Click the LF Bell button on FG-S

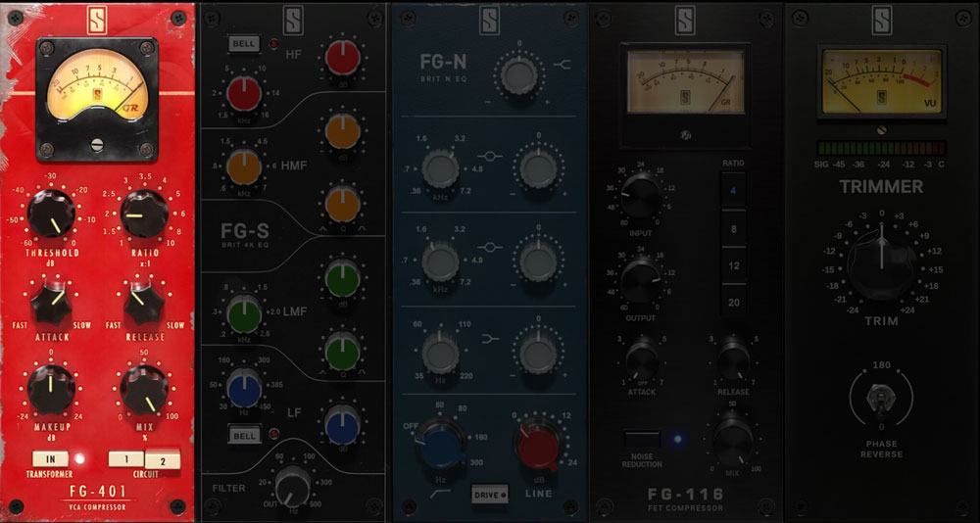click(242, 436)
